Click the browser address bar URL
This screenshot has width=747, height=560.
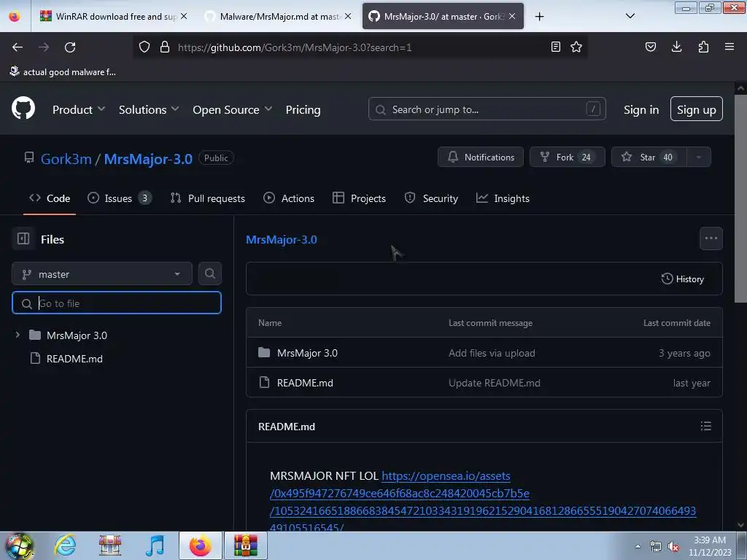[295, 47]
